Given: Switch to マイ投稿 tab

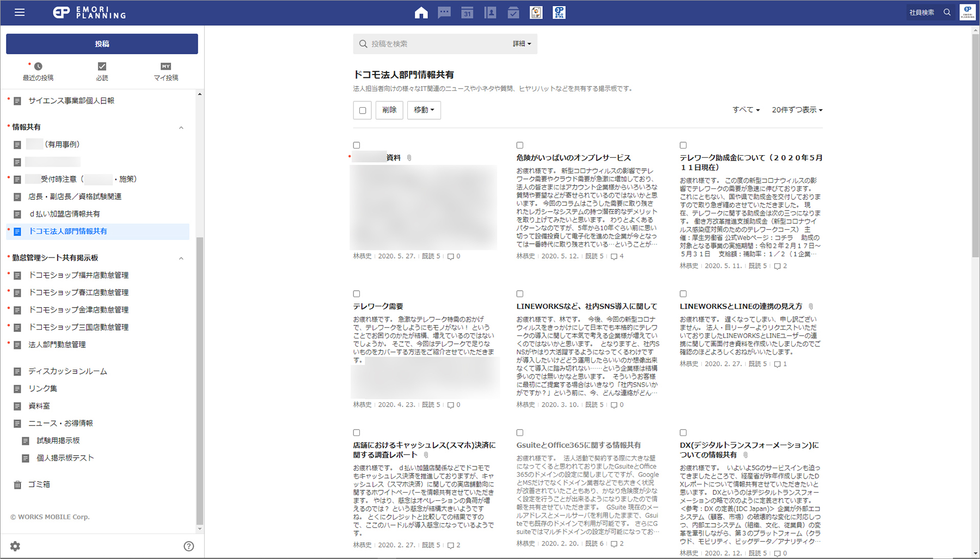Looking at the screenshot, I should (166, 71).
